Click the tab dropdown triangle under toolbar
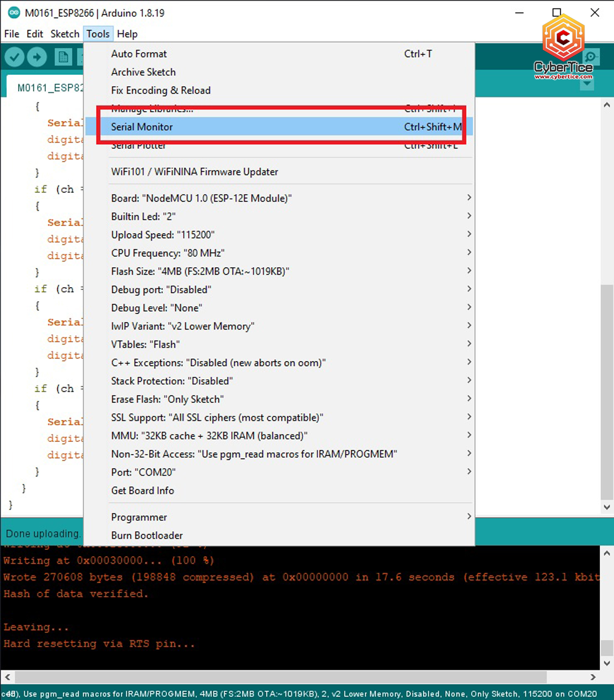 (587, 84)
